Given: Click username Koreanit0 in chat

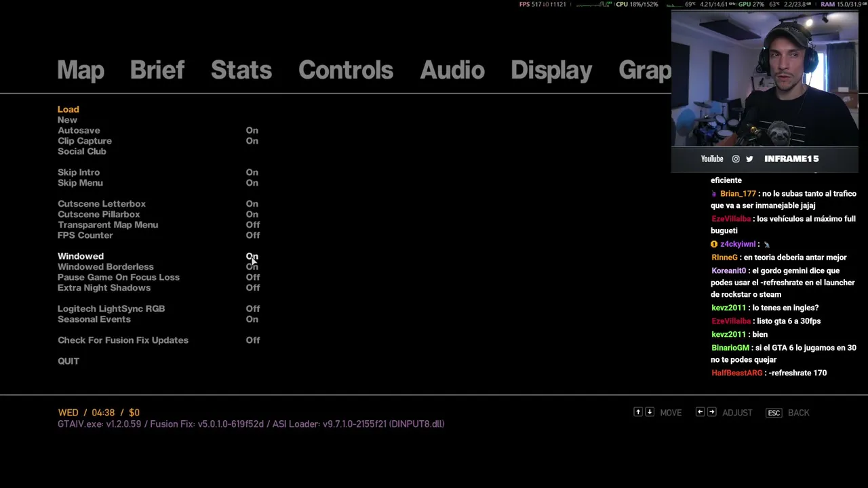Looking at the screenshot, I should click(x=729, y=271).
